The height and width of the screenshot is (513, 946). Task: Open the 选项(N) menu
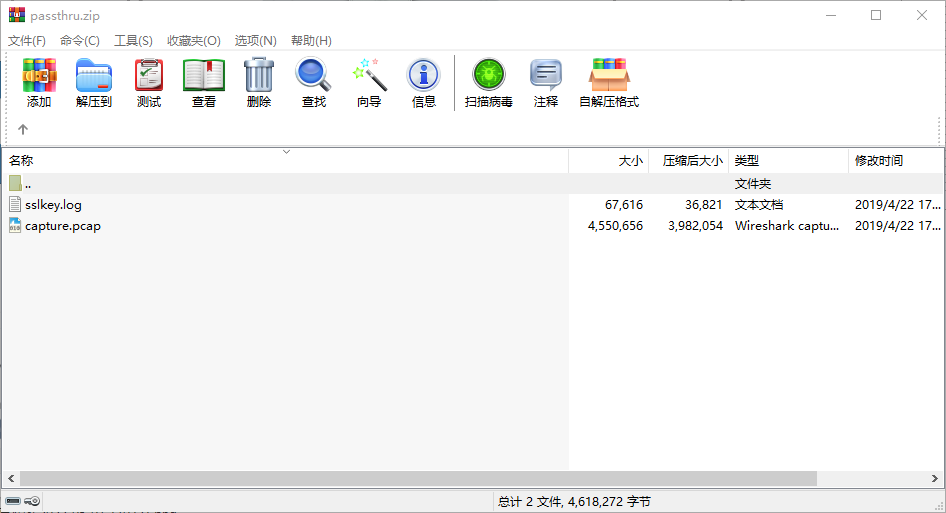[x=255, y=40]
